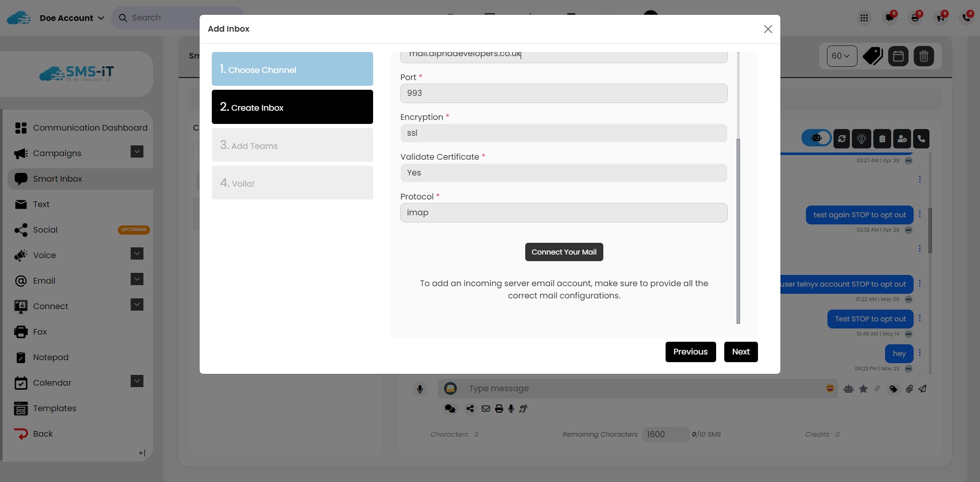This screenshot has height=482, width=980.
Task: Select the AI payment suggestion icon
Action: [862, 139]
